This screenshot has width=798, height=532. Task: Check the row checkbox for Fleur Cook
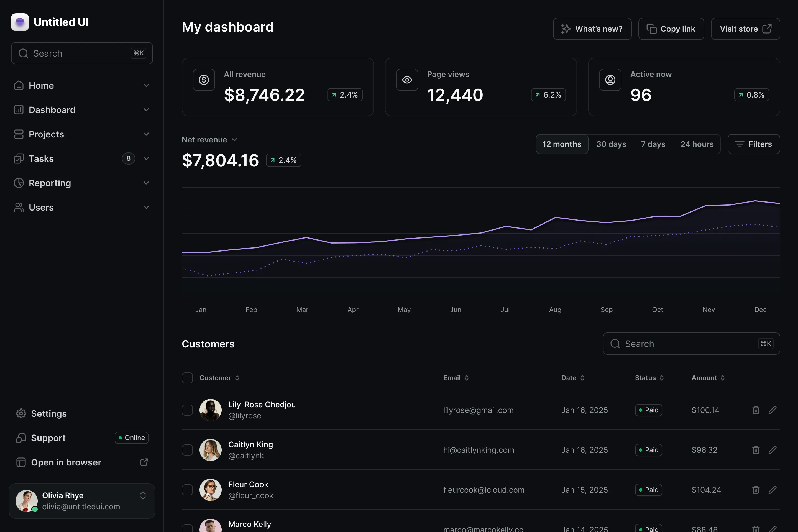click(x=187, y=490)
